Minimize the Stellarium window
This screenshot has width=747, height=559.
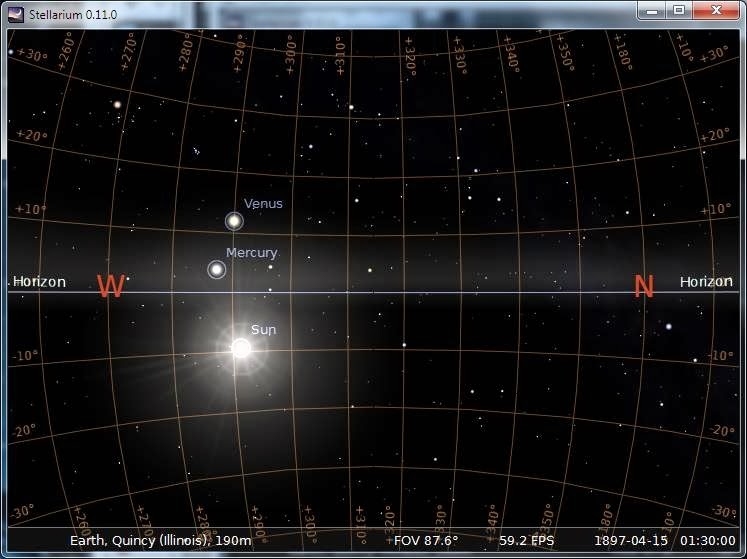tap(652, 10)
